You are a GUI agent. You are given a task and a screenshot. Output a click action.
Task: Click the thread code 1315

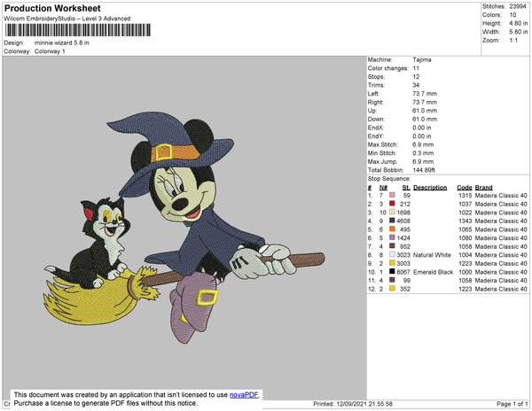point(465,196)
